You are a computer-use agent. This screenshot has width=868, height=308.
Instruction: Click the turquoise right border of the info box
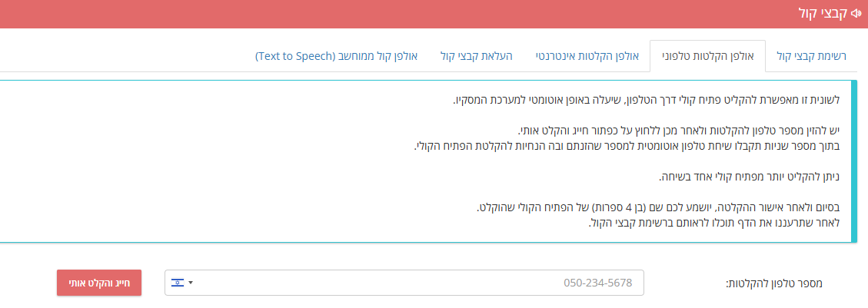(854, 161)
